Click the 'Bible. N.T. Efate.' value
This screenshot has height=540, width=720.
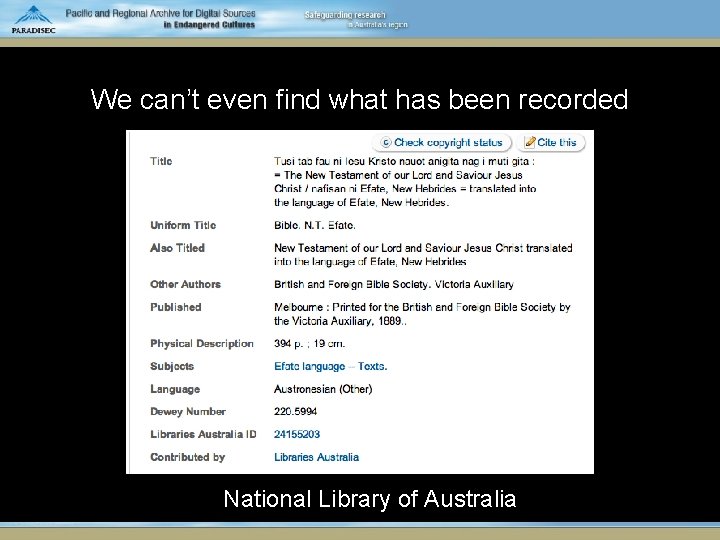coord(315,225)
